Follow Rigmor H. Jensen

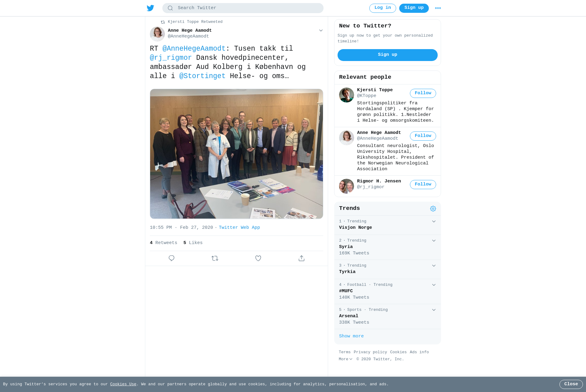(x=423, y=185)
